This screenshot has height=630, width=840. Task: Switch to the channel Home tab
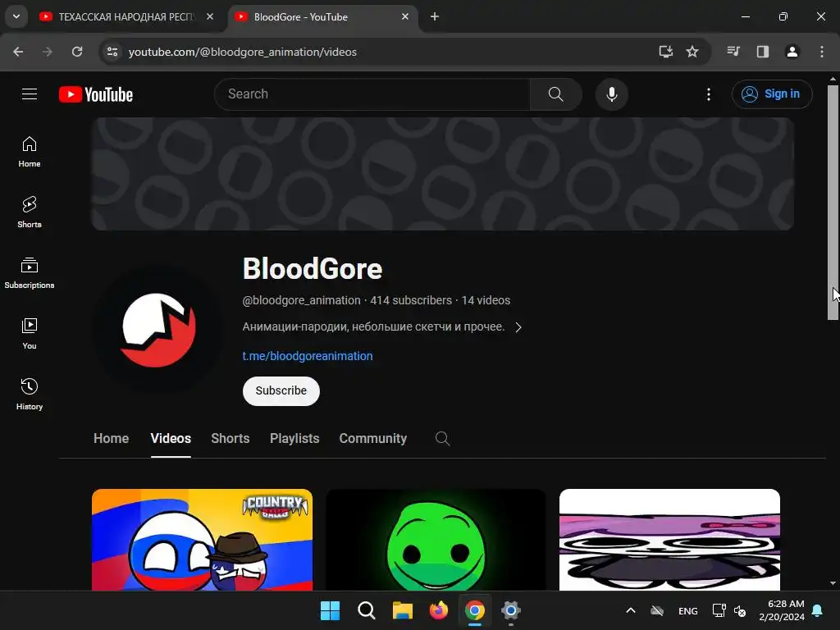(x=111, y=438)
